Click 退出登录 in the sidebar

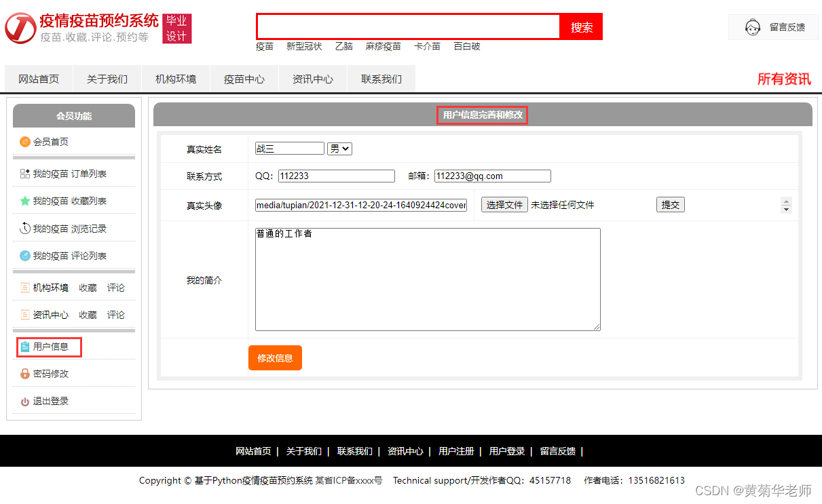51,401
